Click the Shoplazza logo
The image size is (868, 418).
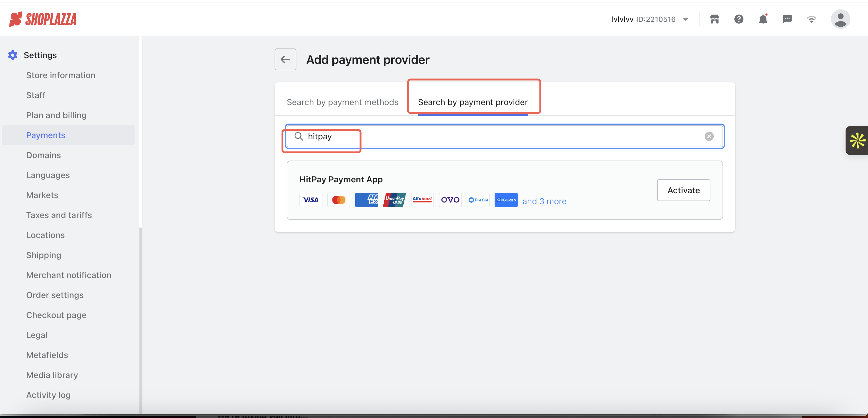(x=43, y=19)
